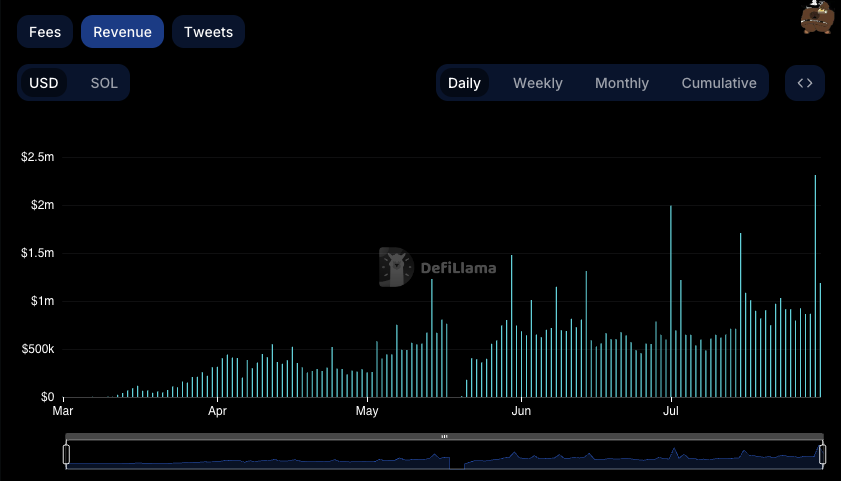Click the $0 axis label
Image resolution: width=841 pixels, height=481 pixels.
pyautogui.click(x=47, y=397)
